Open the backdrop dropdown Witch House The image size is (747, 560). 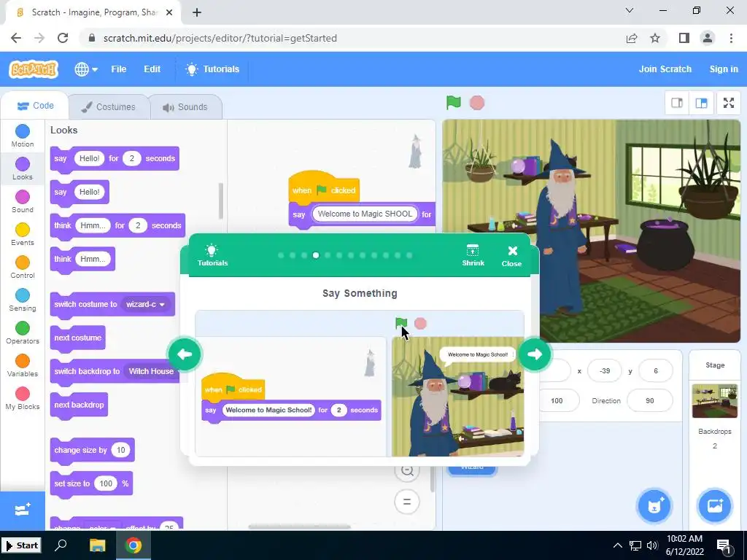pyautogui.click(x=151, y=371)
